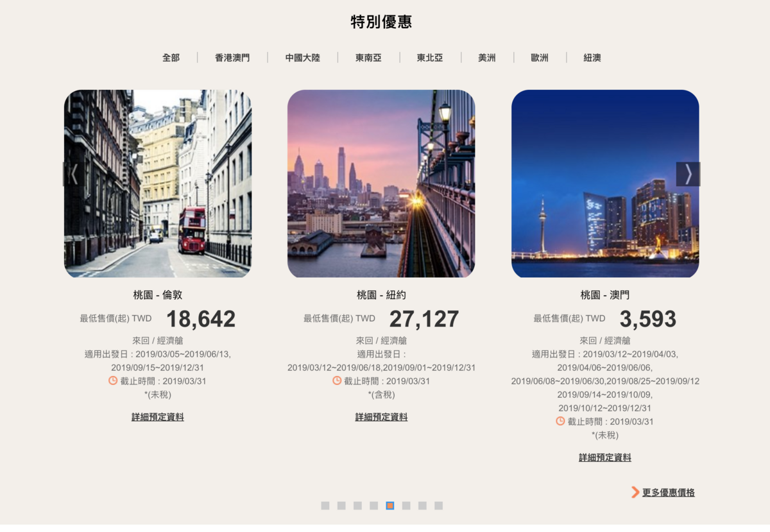Viewport: 770px width, 532px height.
Task: Select the 全部 filter tab
Action: [171, 58]
